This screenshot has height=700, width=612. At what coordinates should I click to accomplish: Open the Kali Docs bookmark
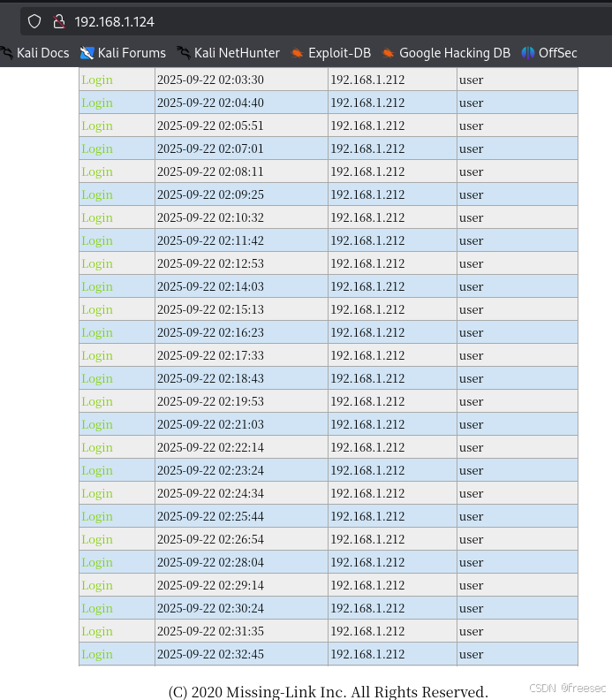34,53
